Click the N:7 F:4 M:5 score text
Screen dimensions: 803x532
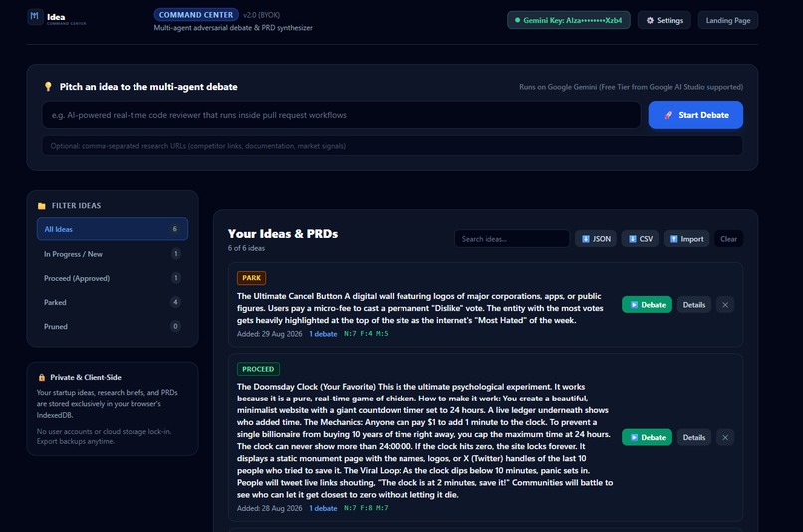click(x=366, y=334)
